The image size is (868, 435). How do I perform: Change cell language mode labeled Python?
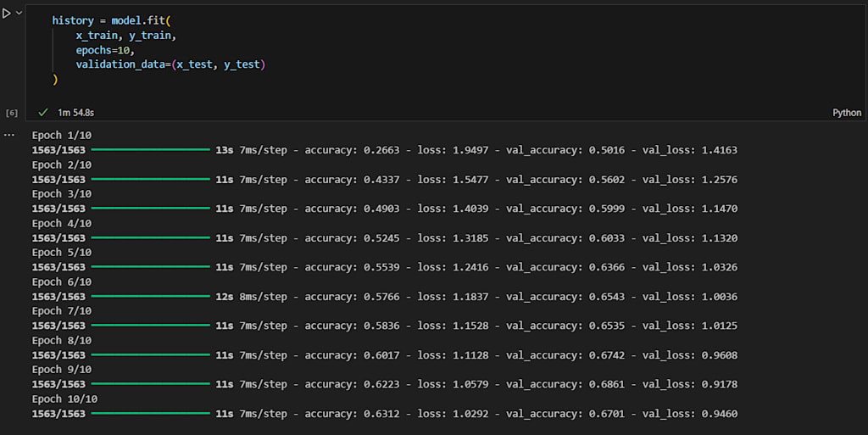tap(847, 112)
